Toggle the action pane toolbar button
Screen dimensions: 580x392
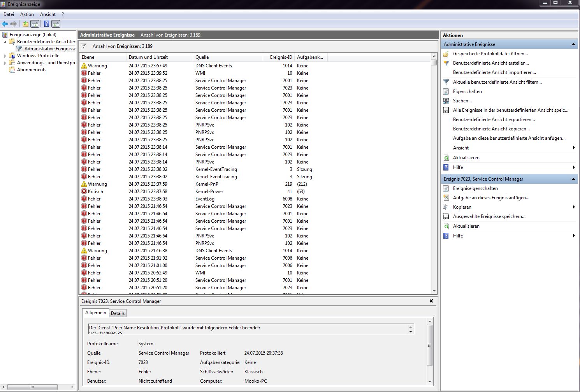tap(56, 24)
